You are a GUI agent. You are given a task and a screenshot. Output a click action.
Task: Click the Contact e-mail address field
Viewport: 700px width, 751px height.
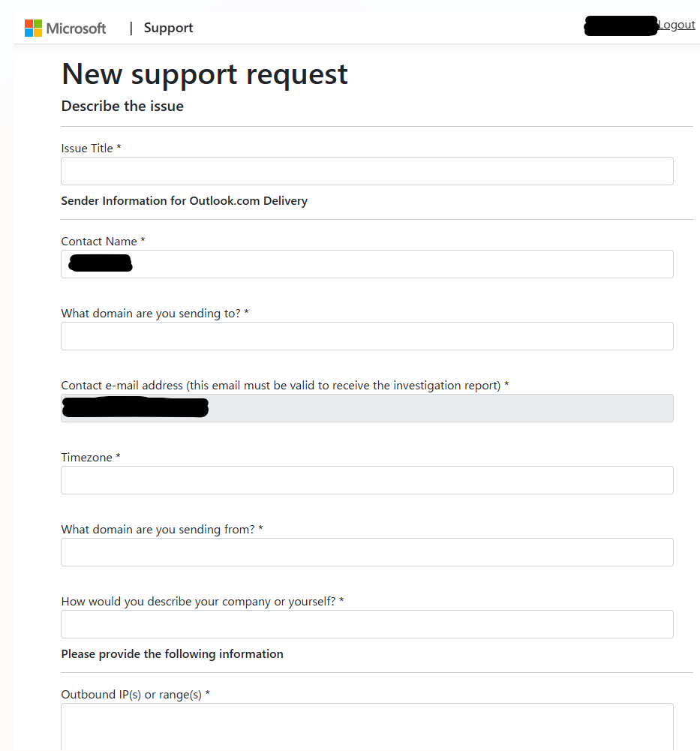pyautogui.click(x=367, y=408)
